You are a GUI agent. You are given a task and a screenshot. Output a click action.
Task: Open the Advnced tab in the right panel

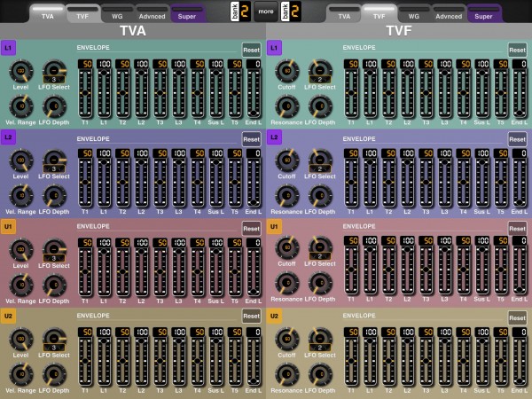[449, 14]
